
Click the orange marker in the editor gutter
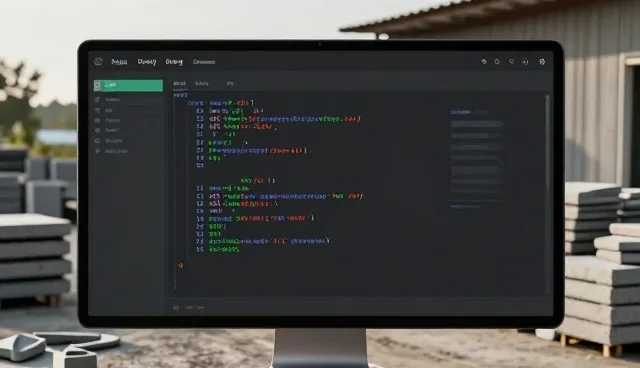[x=180, y=265]
